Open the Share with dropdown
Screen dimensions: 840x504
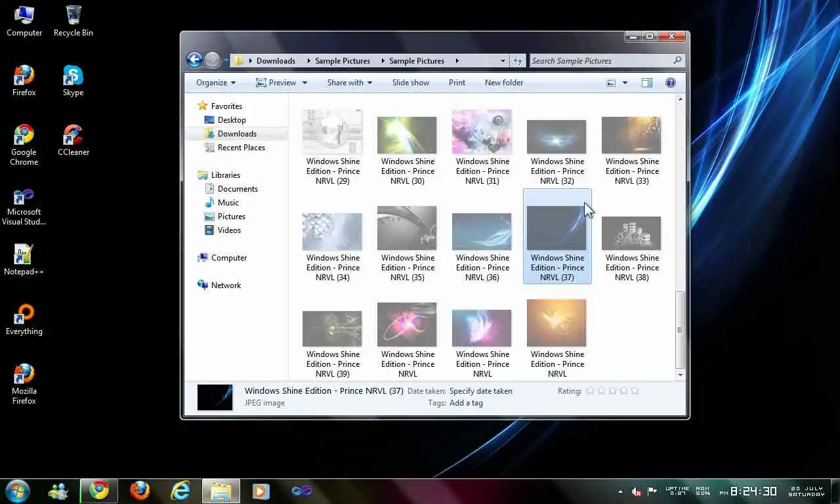(x=350, y=83)
